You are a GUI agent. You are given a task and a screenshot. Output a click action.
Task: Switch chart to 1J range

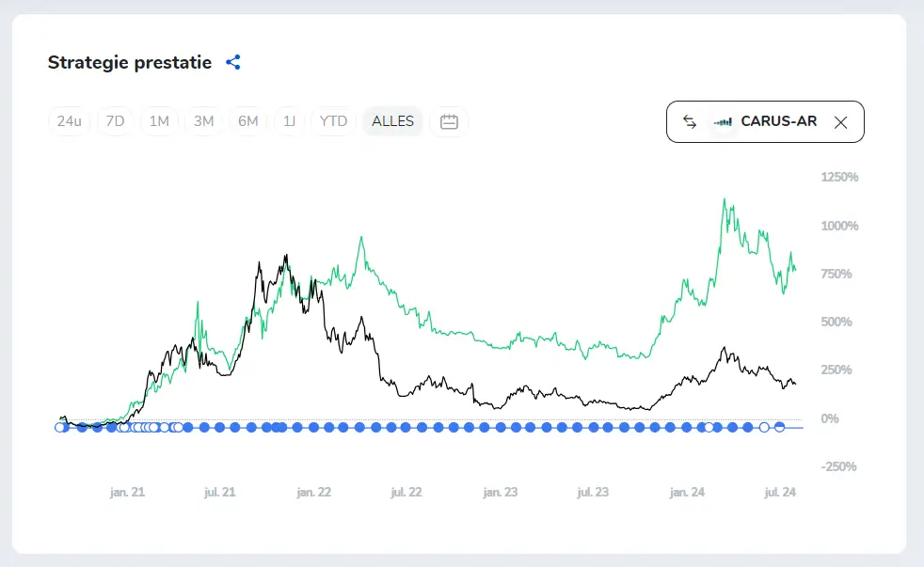pyautogui.click(x=290, y=121)
